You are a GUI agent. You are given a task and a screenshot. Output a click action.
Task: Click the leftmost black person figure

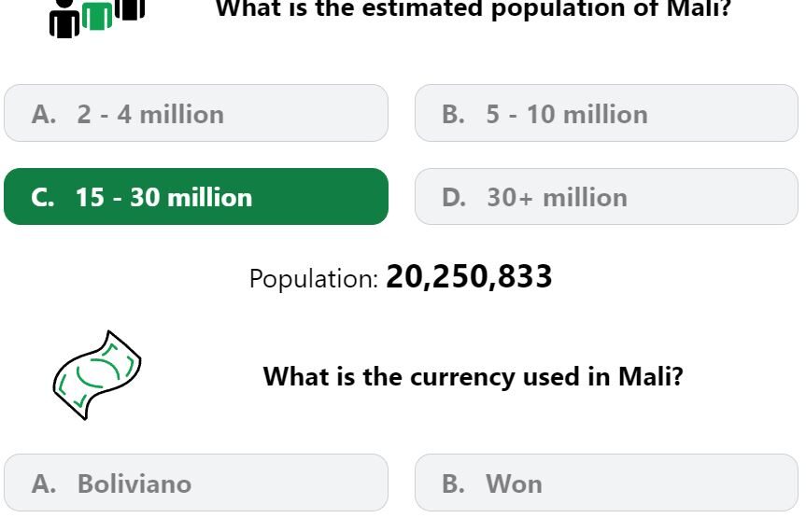[x=64, y=19]
